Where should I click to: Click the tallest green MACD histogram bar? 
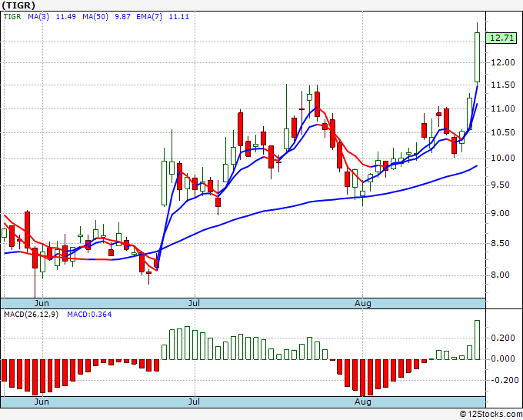tap(478, 340)
